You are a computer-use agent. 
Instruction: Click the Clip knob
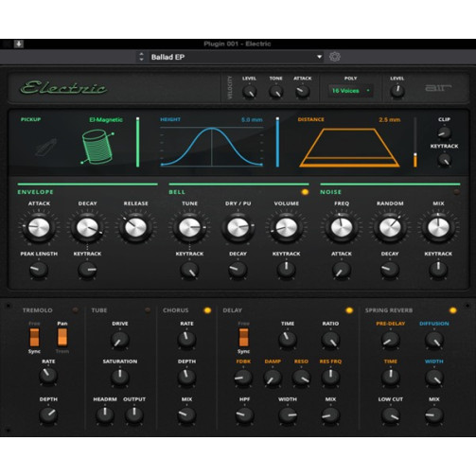click(444, 132)
